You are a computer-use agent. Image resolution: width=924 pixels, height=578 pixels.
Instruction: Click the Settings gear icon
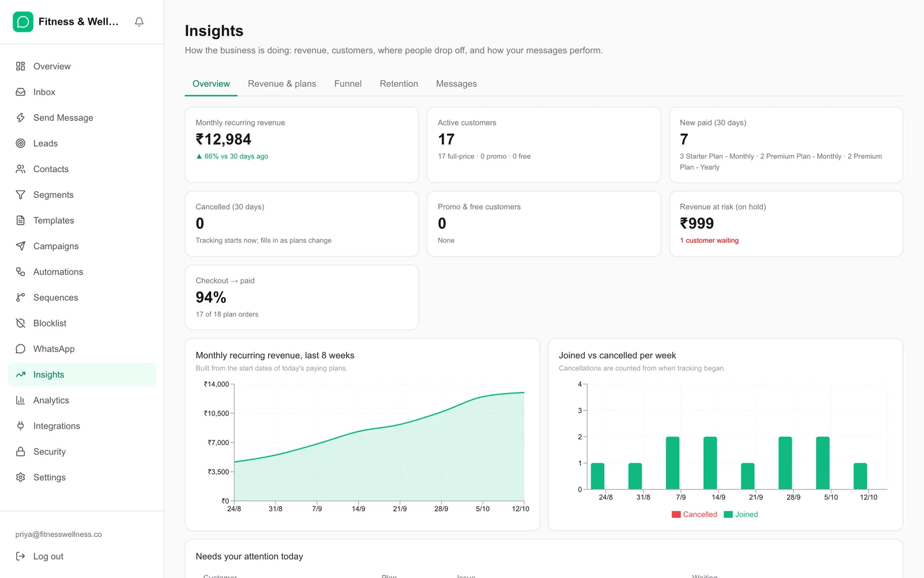click(21, 477)
